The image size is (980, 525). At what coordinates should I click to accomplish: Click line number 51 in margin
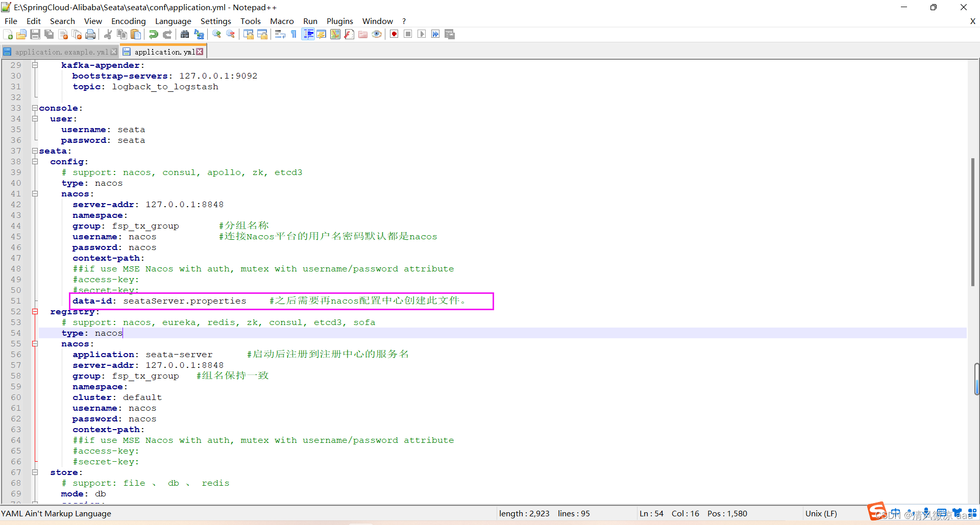click(x=16, y=301)
